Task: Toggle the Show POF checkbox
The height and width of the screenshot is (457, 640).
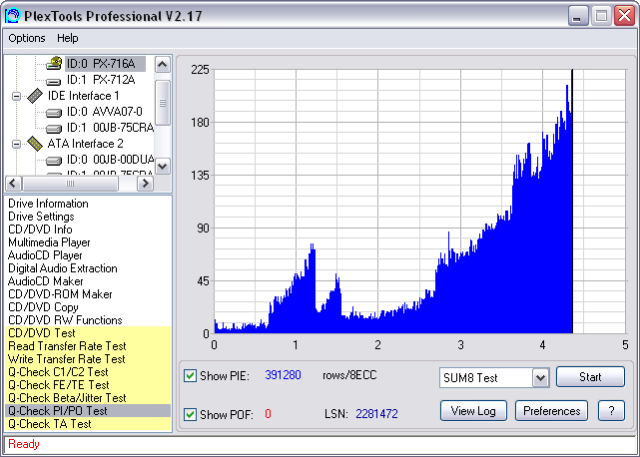Action: coord(191,414)
